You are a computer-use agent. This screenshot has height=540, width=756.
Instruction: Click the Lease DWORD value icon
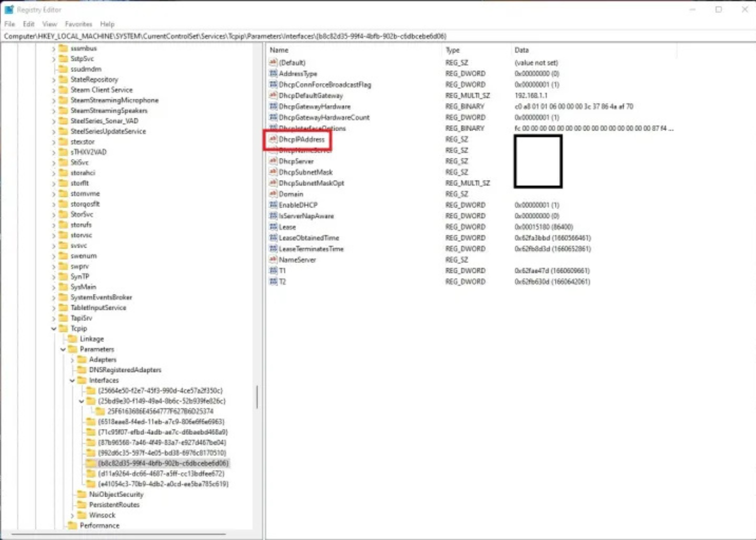tap(273, 226)
